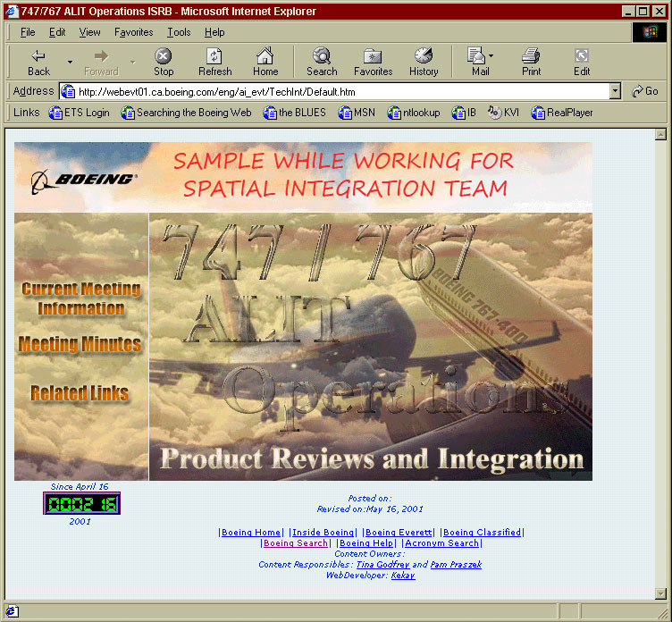Click the Go button beside the address bar

644,91
